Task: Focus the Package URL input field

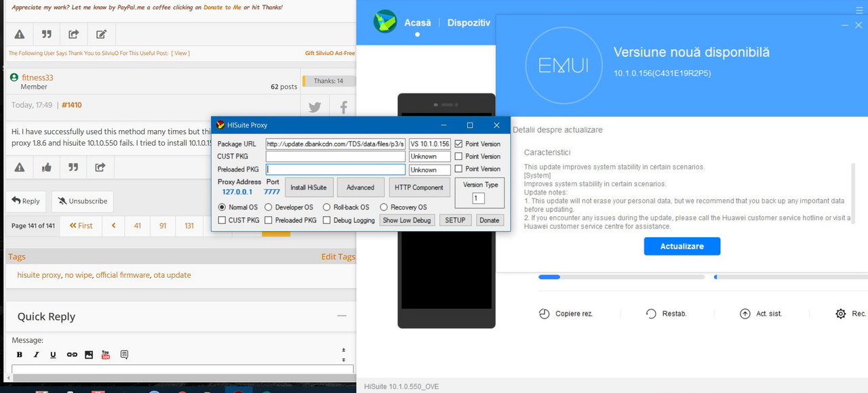Action: point(336,144)
